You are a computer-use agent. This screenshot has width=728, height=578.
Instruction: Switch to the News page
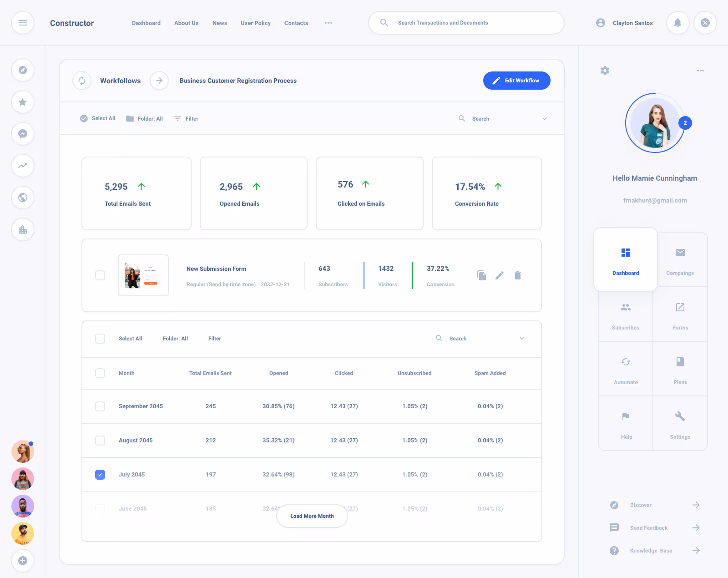point(220,23)
